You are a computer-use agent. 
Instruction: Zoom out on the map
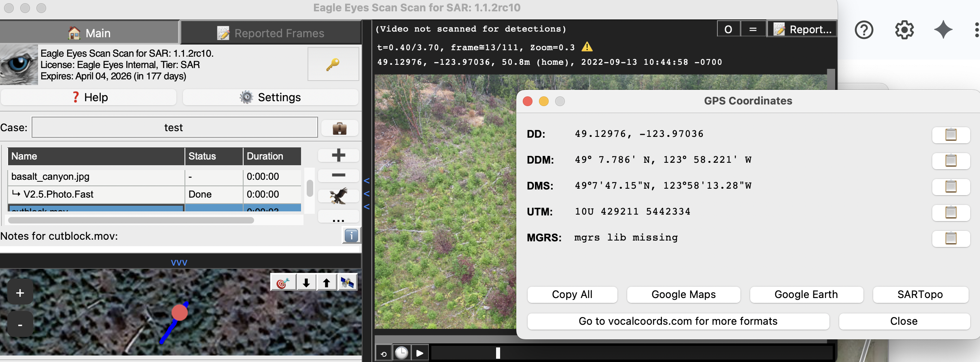click(x=20, y=325)
